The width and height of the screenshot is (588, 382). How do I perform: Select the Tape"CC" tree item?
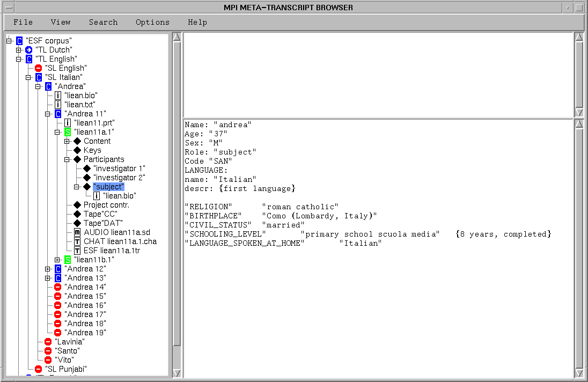[x=100, y=214]
